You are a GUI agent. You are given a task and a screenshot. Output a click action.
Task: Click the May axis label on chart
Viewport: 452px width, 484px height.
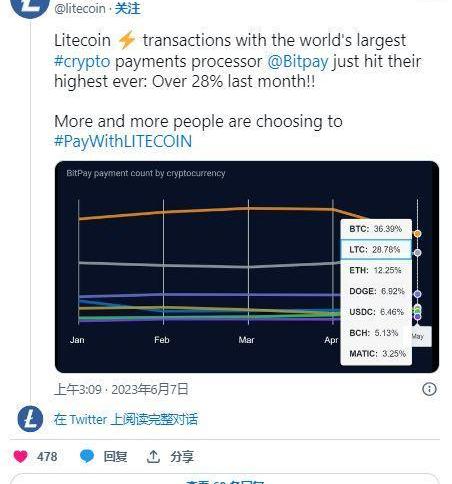418,336
